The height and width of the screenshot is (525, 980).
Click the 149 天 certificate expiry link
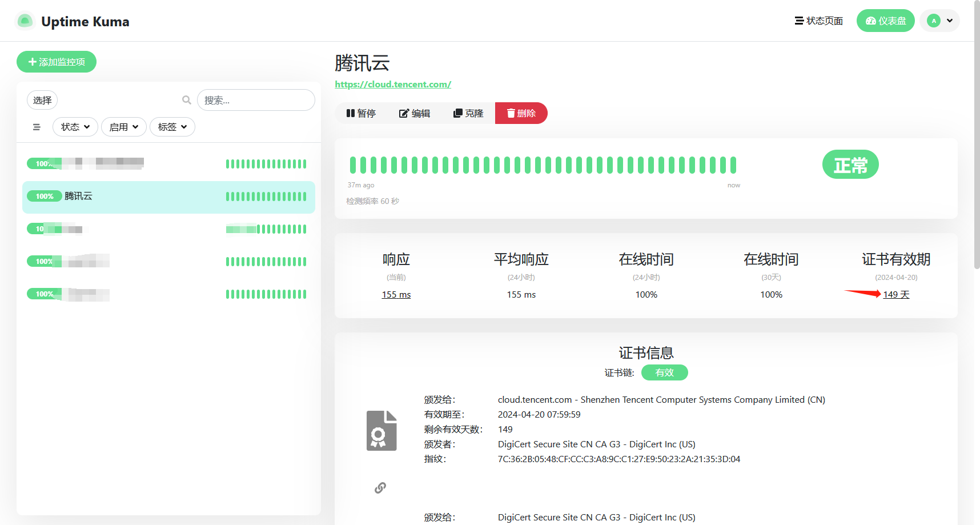click(x=896, y=295)
